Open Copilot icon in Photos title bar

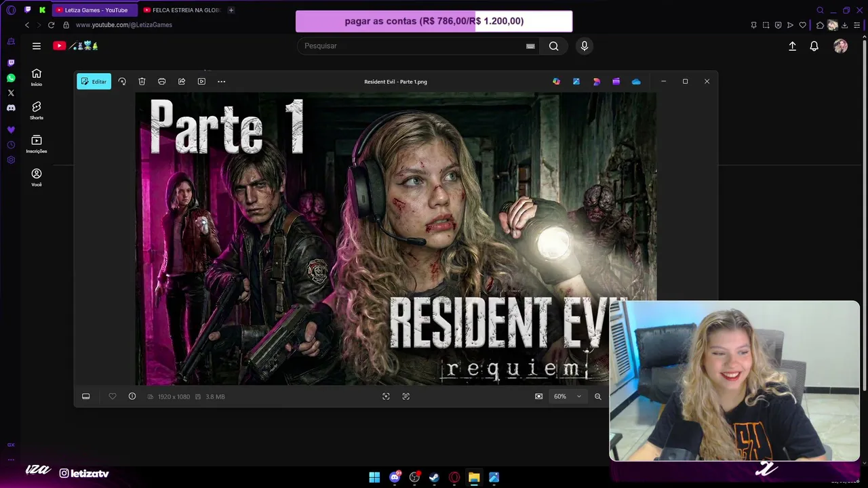click(556, 81)
